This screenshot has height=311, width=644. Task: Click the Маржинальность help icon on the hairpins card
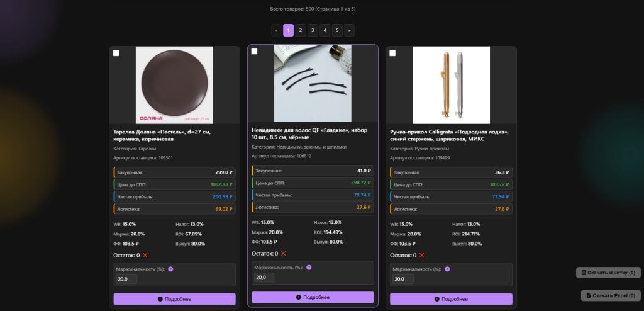click(309, 268)
